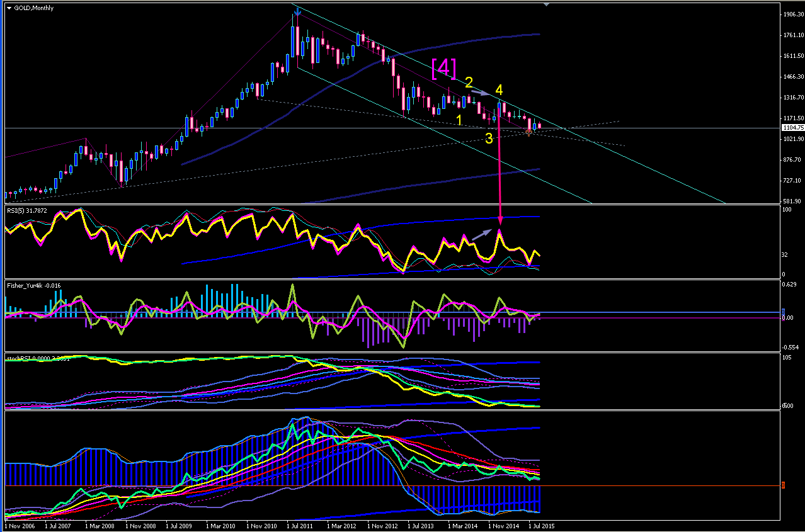Click the yellow wave label 1
Screen dimensions: 805x532
[x=460, y=120]
